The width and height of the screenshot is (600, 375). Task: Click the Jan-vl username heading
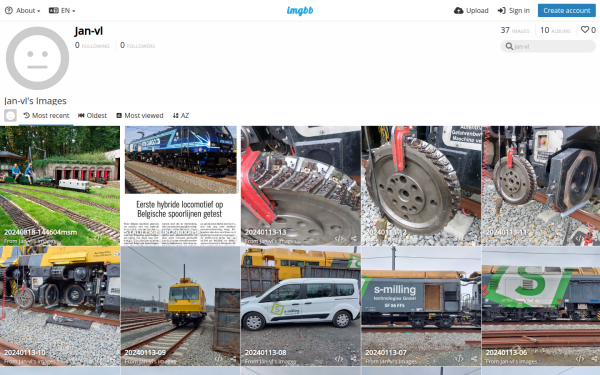88,31
